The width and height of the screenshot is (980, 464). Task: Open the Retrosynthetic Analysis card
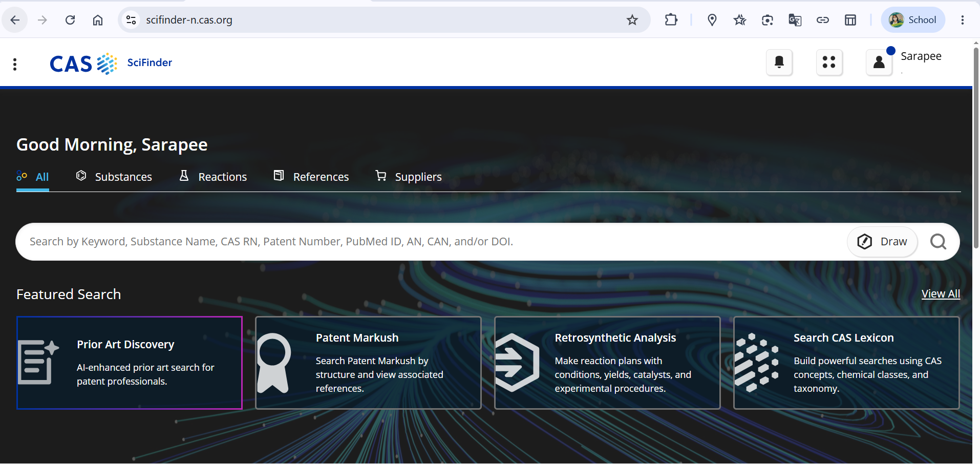point(607,363)
